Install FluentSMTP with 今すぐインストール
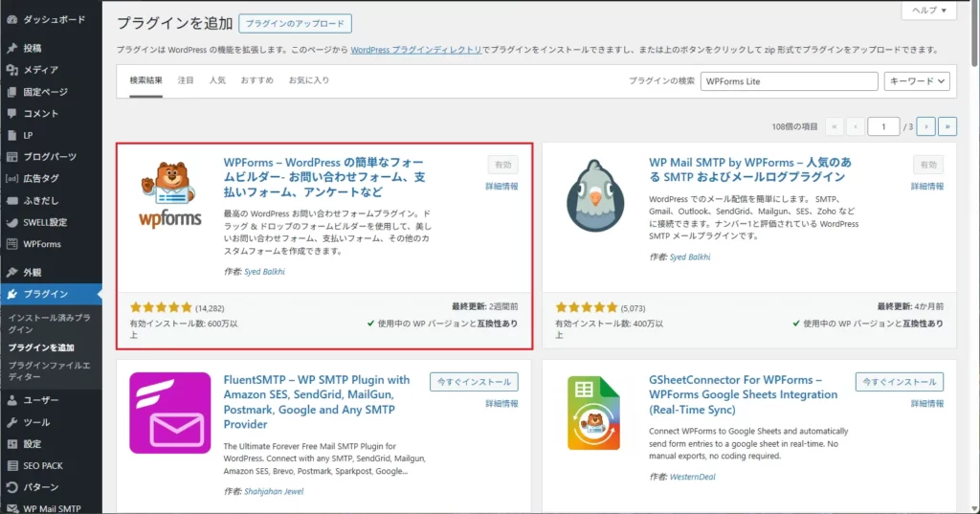This screenshot has width=980, height=514. click(x=474, y=382)
